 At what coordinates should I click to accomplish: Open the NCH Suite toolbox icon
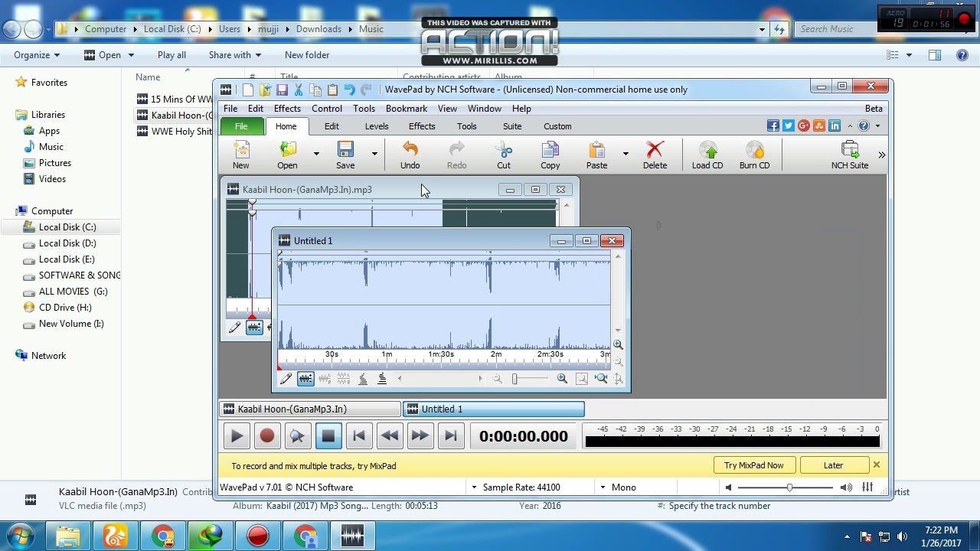coord(850,149)
